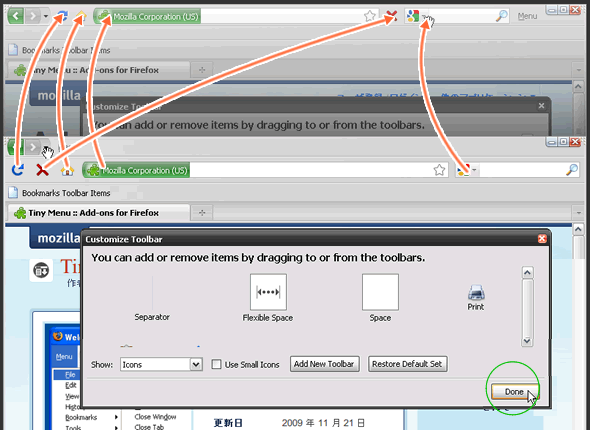Image resolution: width=590 pixels, height=430 pixels.
Task: Click the Restore Default Set button
Action: point(408,364)
